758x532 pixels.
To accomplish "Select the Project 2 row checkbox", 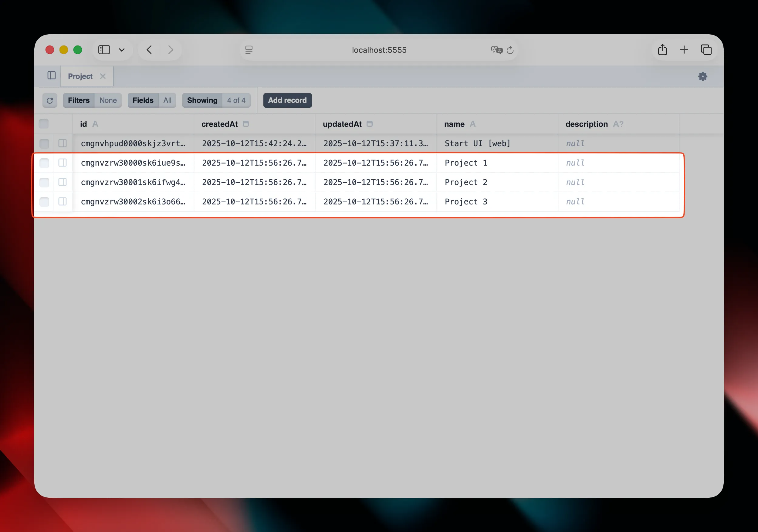I will click(44, 182).
